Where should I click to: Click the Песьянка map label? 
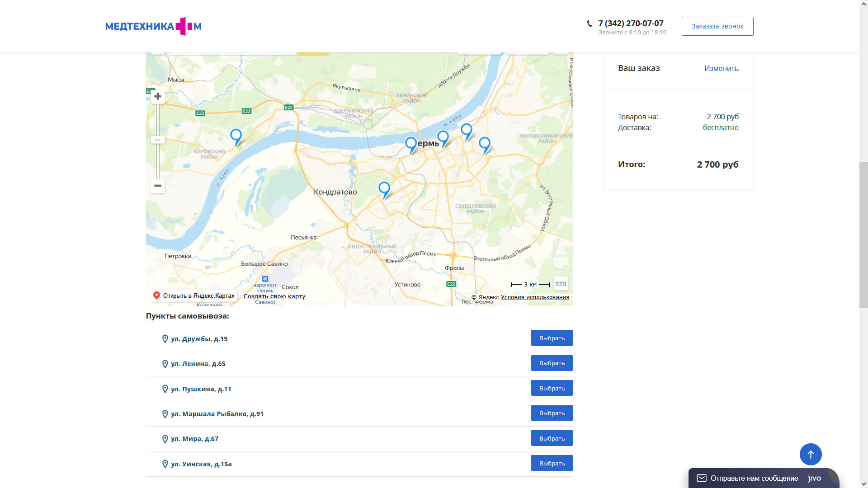click(x=303, y=237)
